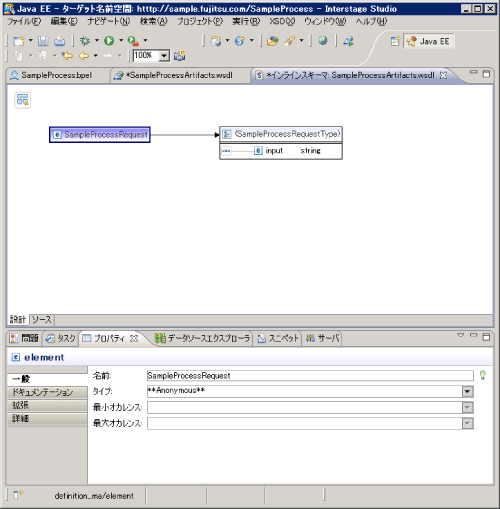Open the XSD menu
The height and width of the screenshot is (509, 500).
click(282, 22)
